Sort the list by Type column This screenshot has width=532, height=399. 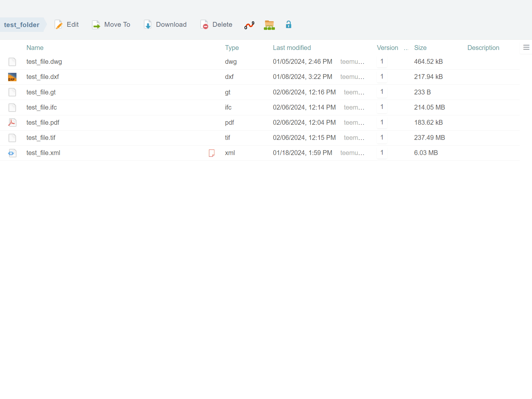click(232, 48)
